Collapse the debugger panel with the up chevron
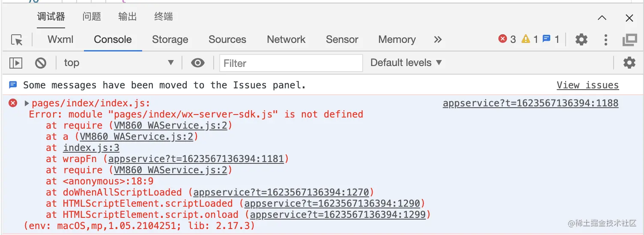Image resolution: width=644 pixels, height=235 pixels. (x=602, y=18)
